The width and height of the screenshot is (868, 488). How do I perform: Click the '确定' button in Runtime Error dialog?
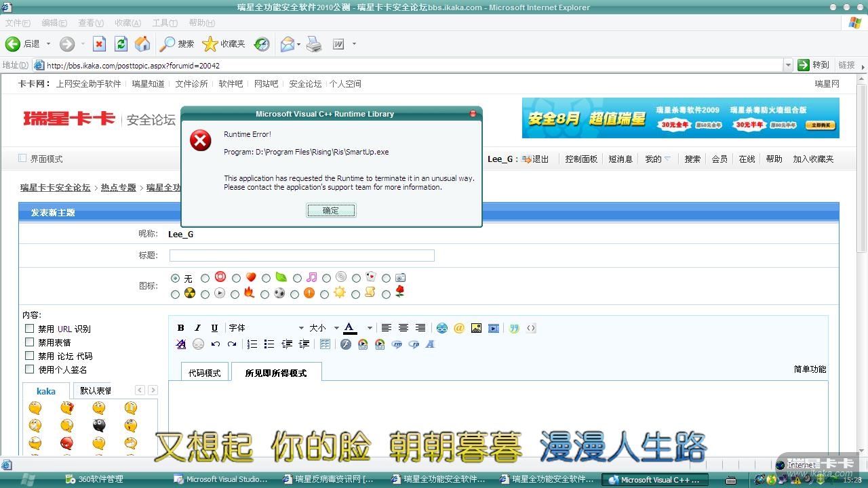pos(331,211)
